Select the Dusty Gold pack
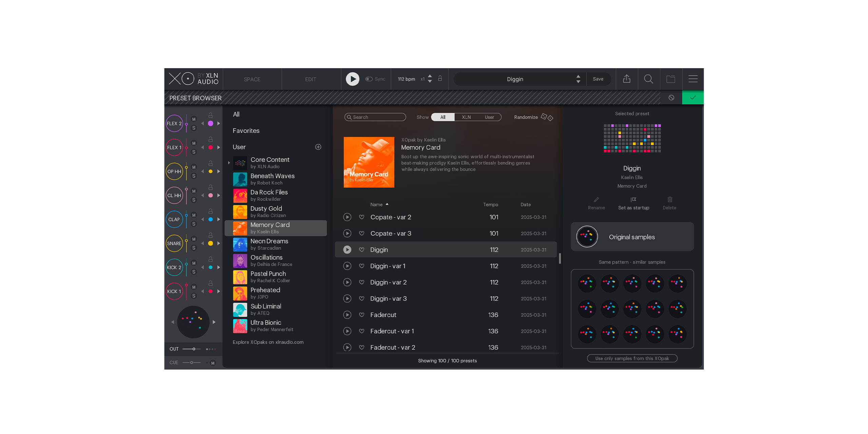This screenshot has height=434, width=868. point(275,212)
